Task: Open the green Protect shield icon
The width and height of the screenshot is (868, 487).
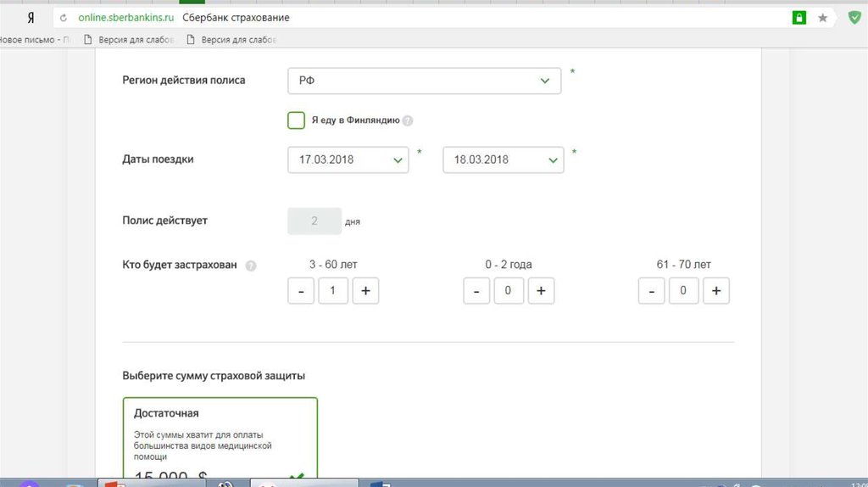Action: [854, 18]
